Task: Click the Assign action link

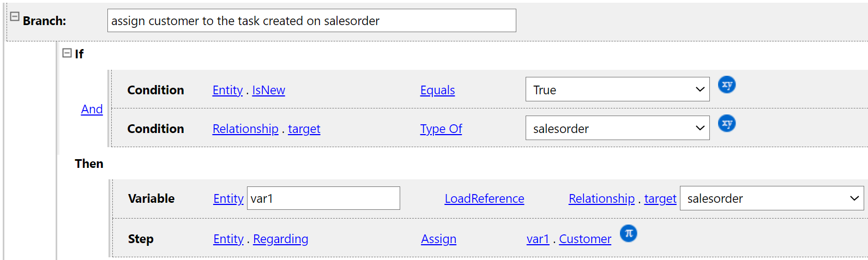Action: pos(438,239)
